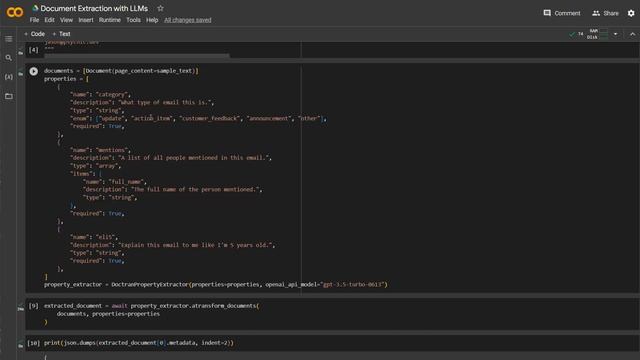Open the Insert menu
Viewport: 640px width, 360px height.
(x=86, y=20)
